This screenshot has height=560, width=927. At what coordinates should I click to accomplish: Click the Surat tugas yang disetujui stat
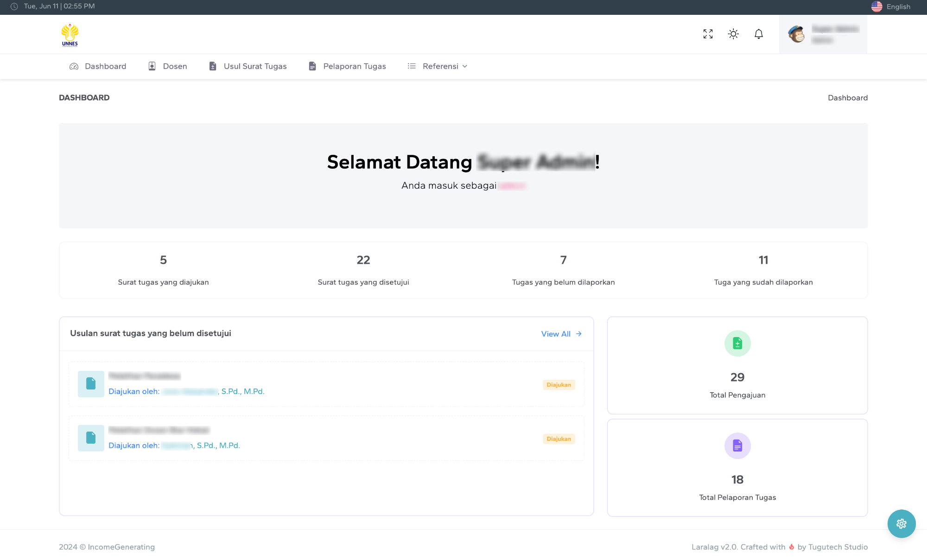click(363, 270)
